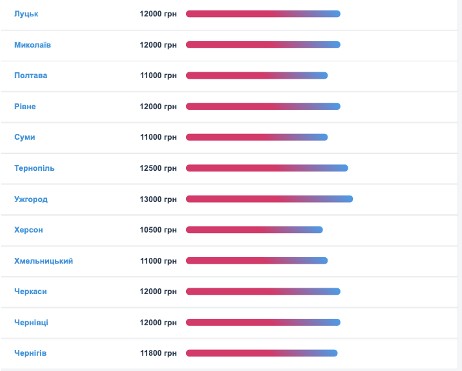This screenshot has width=462, height=371.
Task: Open the Черкаси city link
Action: pos(31,291)
